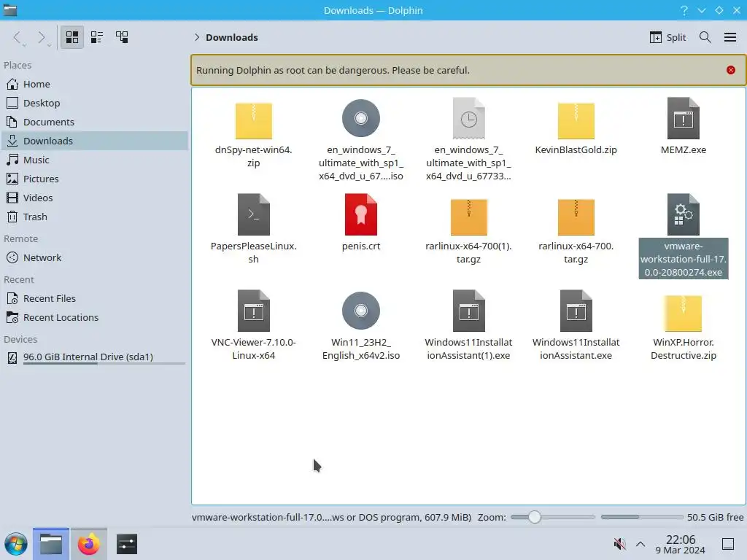Open Trash in Places panel

tap(94, 217)
